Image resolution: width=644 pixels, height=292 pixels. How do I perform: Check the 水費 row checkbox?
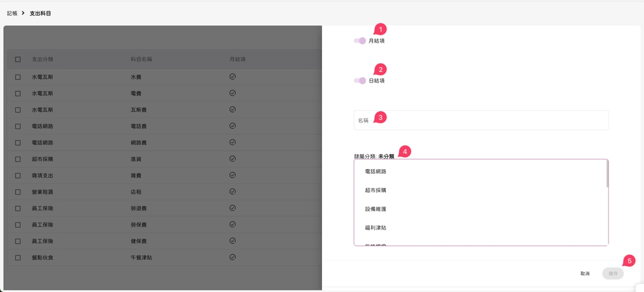click(18, 77)
